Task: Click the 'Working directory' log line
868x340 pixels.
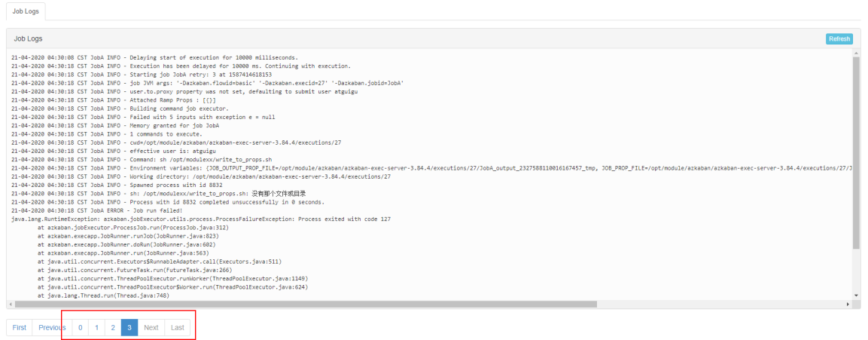Action: [201, 176]
